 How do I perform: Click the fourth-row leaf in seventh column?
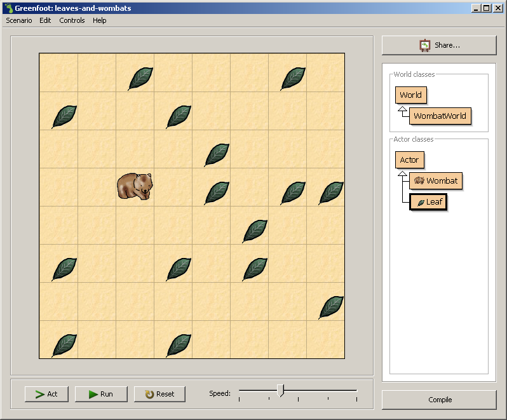[x=293, y=193]
